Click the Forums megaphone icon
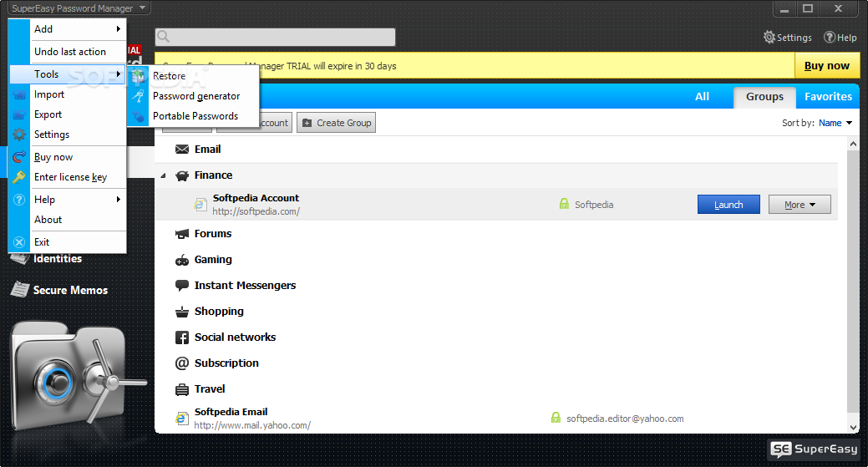The image size is (868, 467). pos(182,234)
